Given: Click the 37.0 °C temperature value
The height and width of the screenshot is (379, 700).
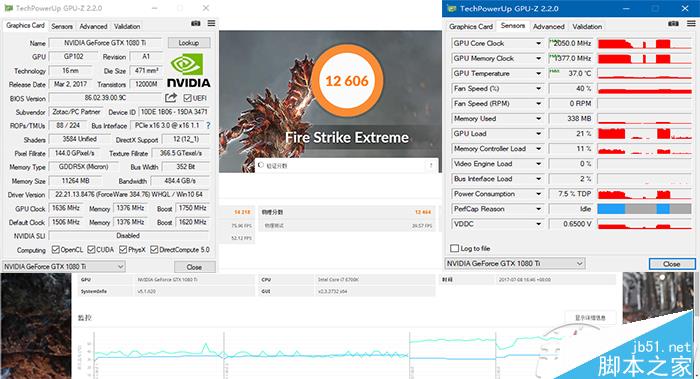Looking at the screenshot, I should tap(571, 74).
